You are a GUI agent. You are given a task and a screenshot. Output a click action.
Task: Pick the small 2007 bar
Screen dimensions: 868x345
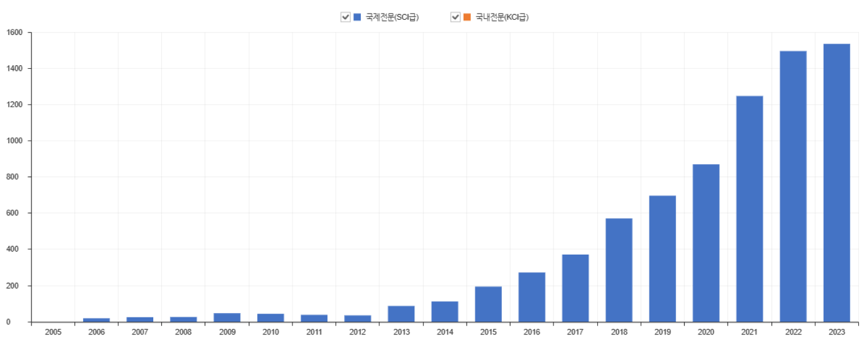pyautogui.click(x=140, y=319)
